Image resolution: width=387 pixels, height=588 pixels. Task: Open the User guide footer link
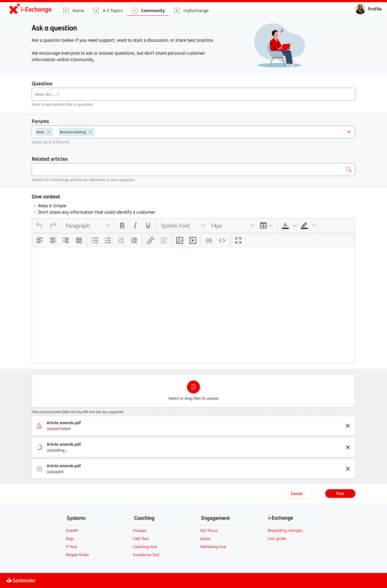(277, 539)
